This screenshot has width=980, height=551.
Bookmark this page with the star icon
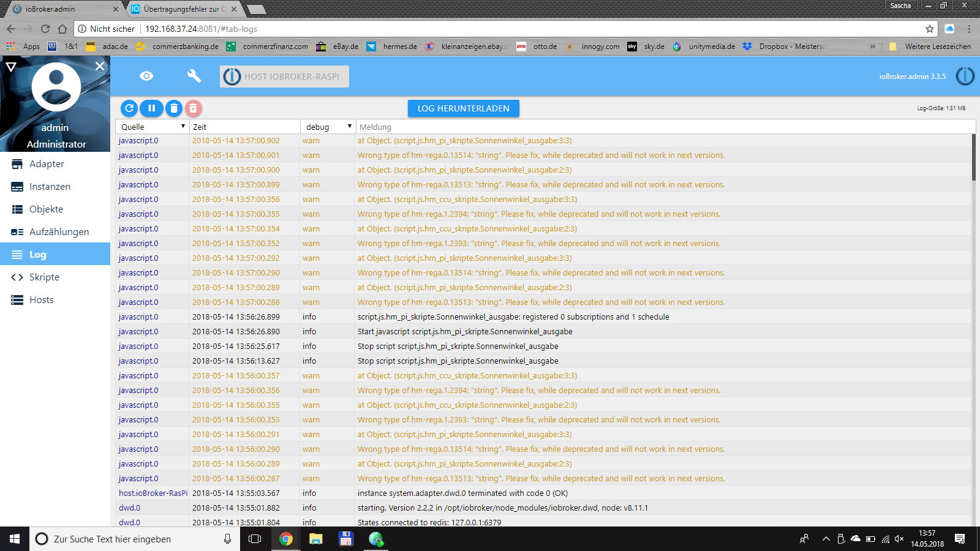[930, 29]
